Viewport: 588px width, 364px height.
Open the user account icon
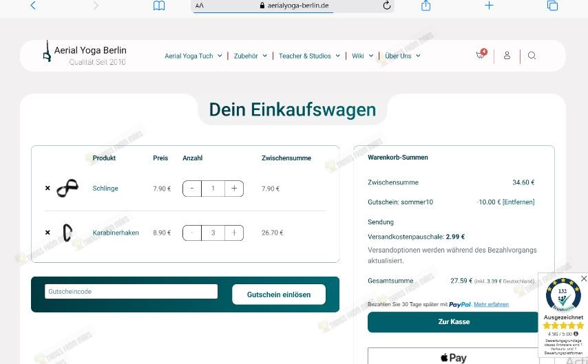(507, 56)
